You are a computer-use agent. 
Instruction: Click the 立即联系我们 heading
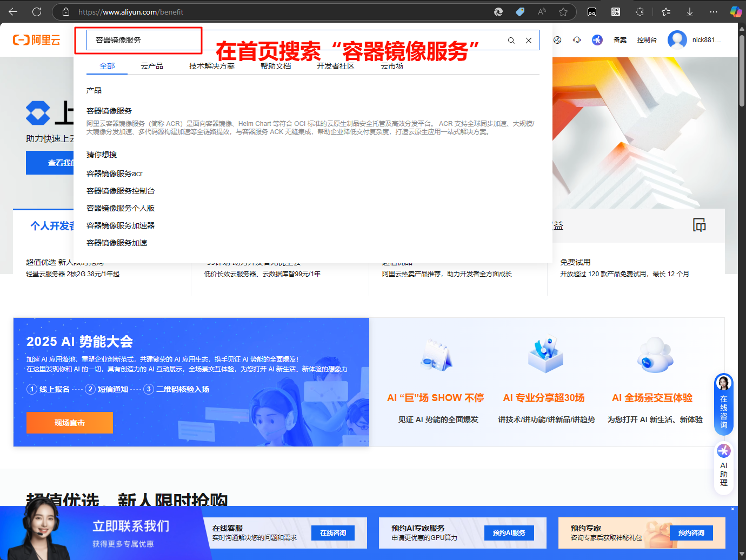click(131, 526)
